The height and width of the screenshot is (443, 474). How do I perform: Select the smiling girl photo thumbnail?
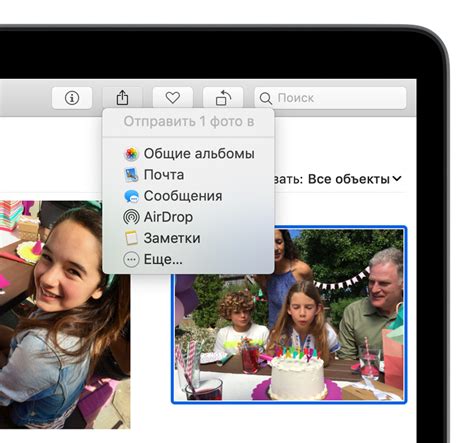[x=65, y=314]
